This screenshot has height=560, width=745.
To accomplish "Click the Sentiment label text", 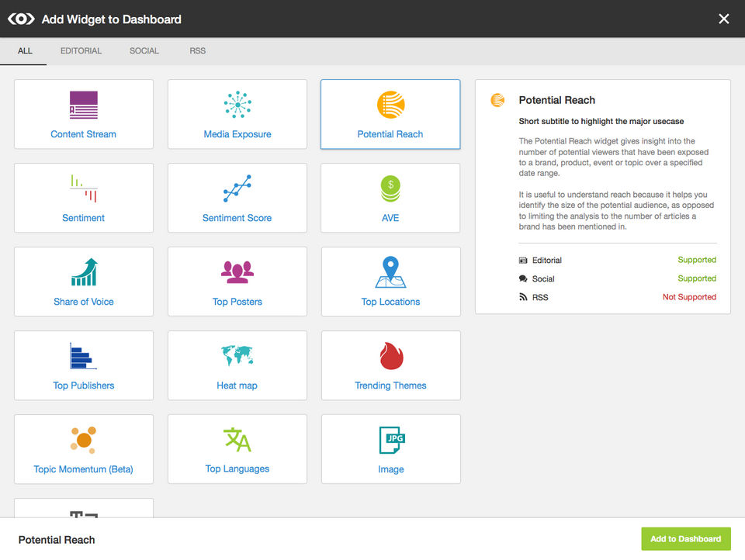I will [x=84, y=218].
